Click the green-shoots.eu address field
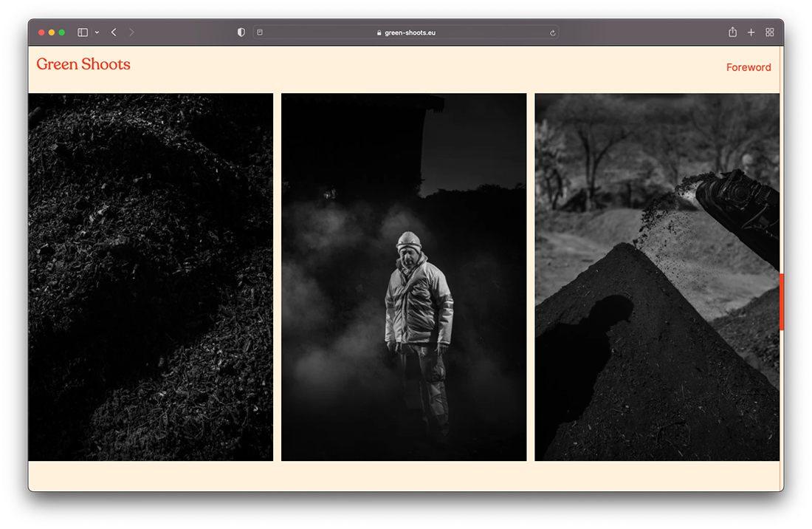Screen dimensions: 812x529 405,32
